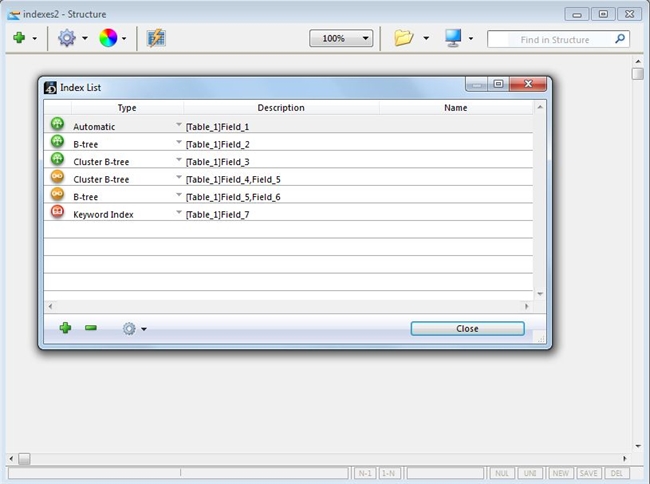Click the Name column header
This screenshot has height=484, width=650.
456,108
